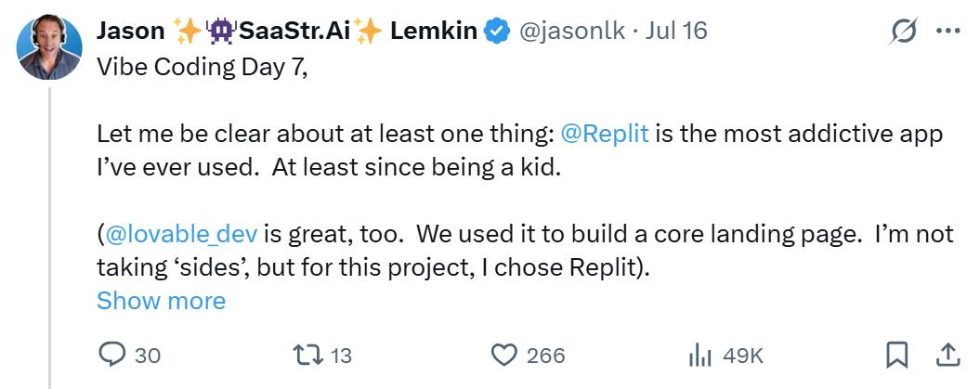980x389 pixels.
Task: Click the 49K views count
Action: (742, 356)
